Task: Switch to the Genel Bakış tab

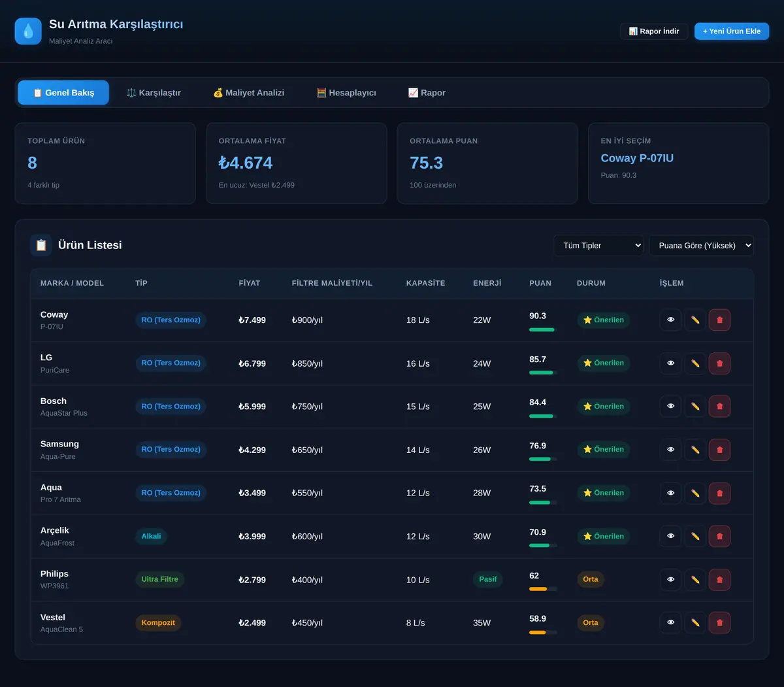Action: 63,93
